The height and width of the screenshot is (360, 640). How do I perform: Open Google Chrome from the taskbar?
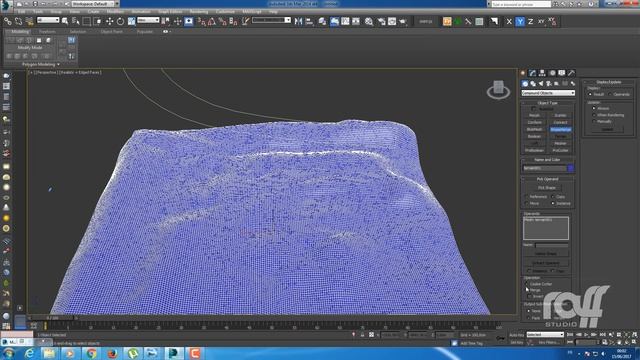(x=91, y=353)
